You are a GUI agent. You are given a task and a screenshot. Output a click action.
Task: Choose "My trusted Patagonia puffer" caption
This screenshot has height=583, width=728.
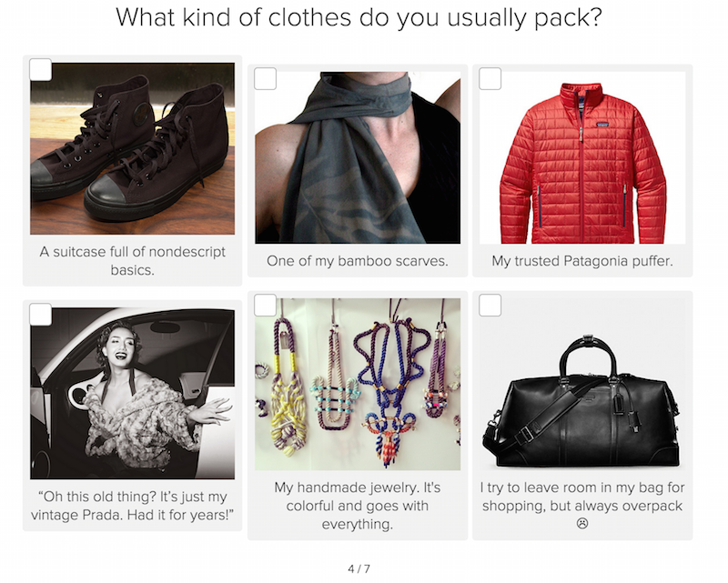coord(582,261)
